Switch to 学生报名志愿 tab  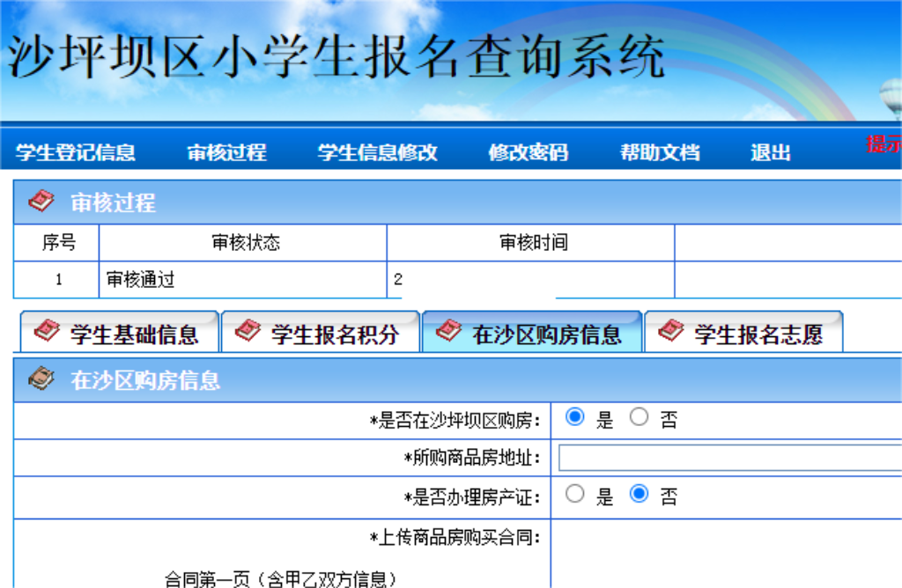pyautogui.click(x=743, y=332)
